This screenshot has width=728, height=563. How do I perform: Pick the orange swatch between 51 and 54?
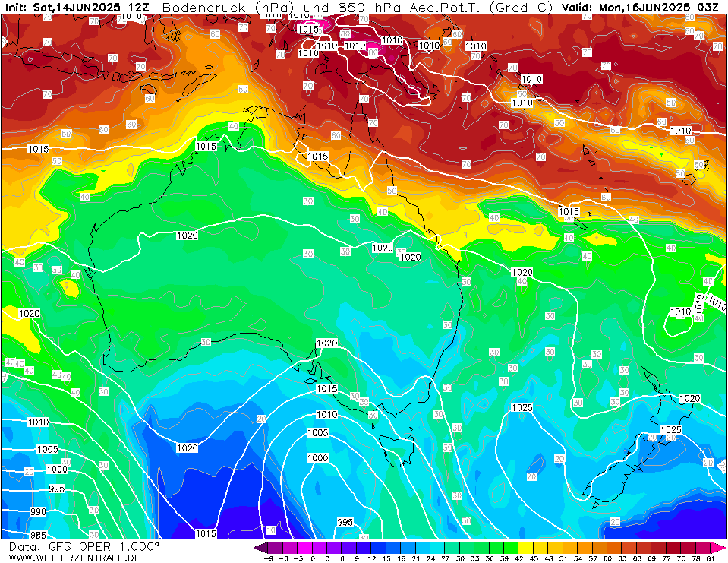point(571,547)
